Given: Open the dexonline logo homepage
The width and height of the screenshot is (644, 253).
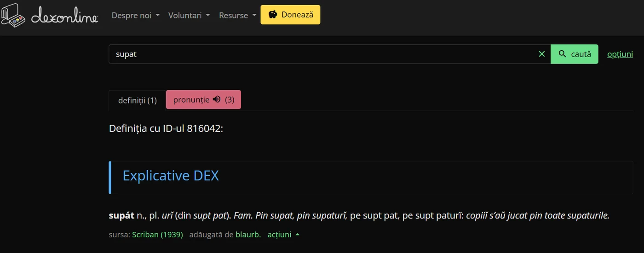Looking at the screenshot, I should click(x=49, y=16).
